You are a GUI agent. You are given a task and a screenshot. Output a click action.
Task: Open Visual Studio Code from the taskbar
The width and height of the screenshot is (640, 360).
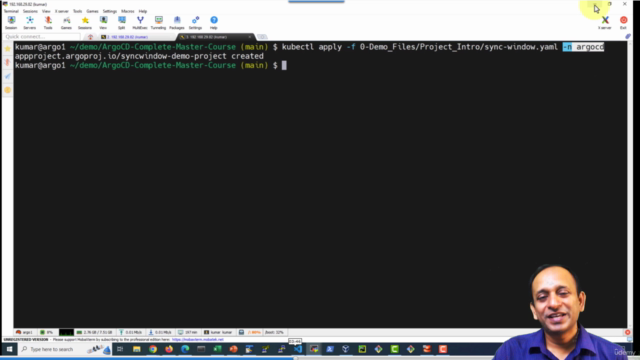(x=298, y=349)
